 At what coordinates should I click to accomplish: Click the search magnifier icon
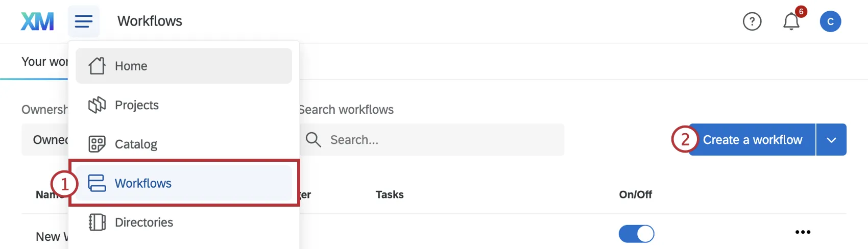[313, 140]
